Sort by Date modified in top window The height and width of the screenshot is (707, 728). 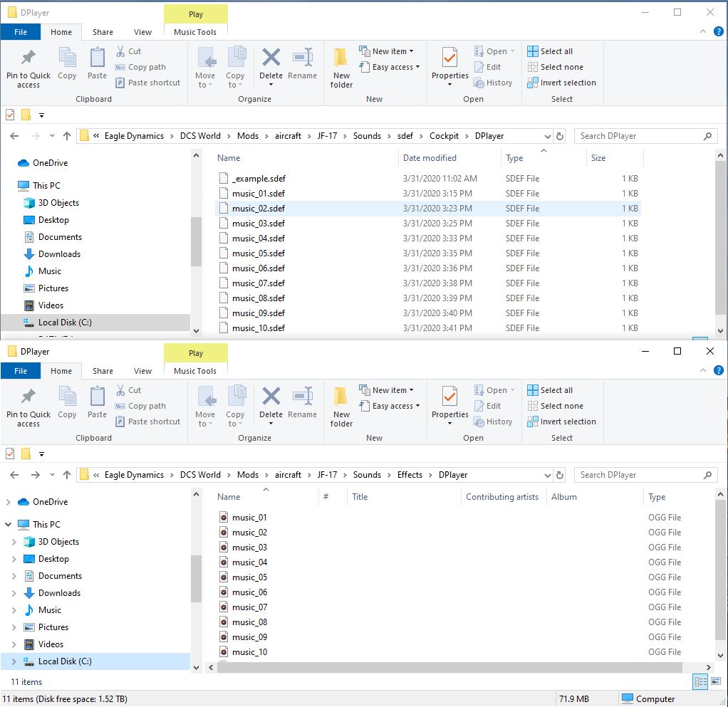[x=449, y=158]
